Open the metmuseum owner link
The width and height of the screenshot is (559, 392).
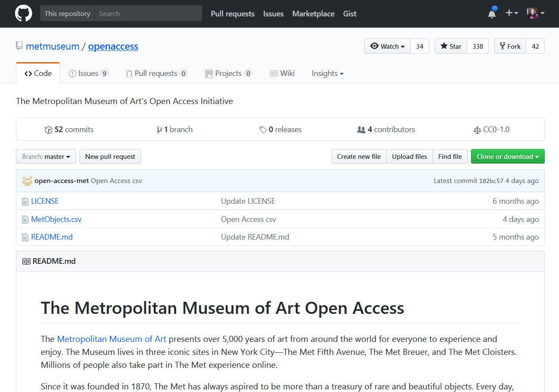coord(53,46)
